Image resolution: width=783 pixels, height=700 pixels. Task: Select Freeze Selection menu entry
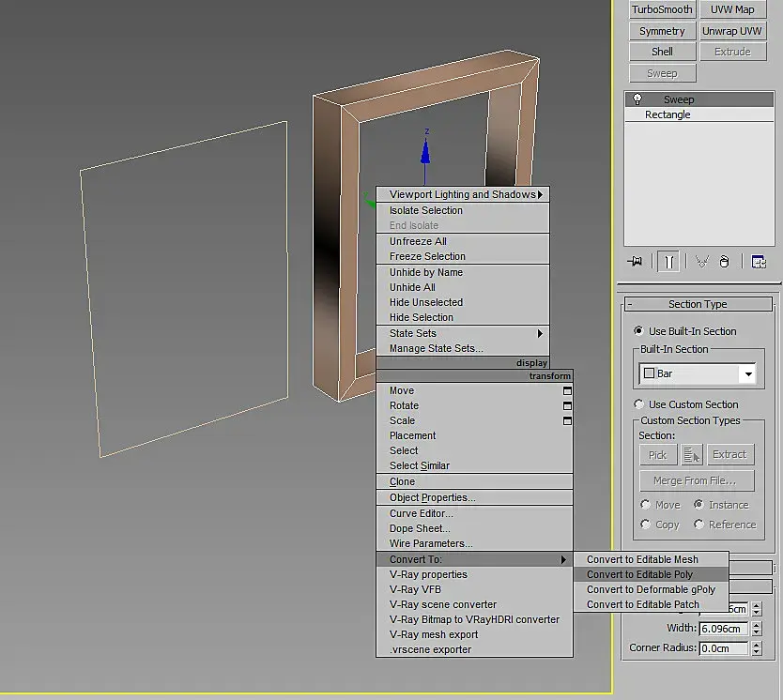click(x=463, y=256)
